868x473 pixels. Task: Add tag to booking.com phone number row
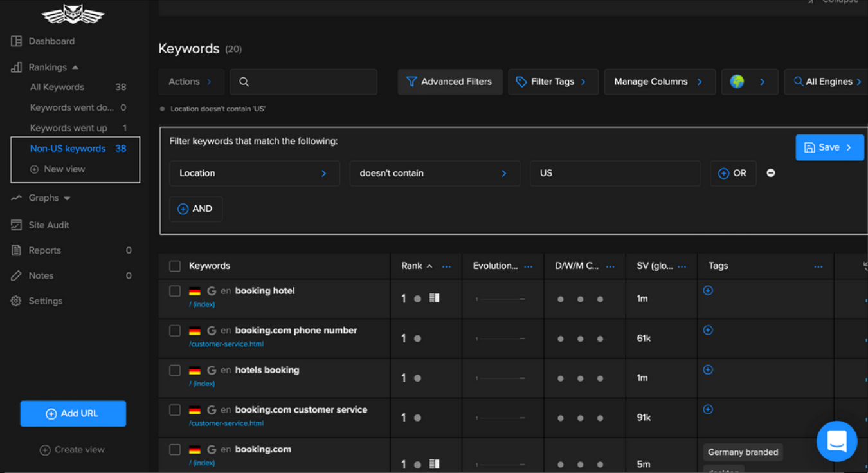click(x=708, y=330)
